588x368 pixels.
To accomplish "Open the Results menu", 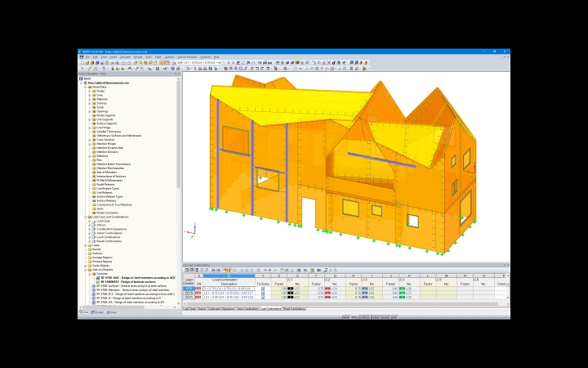I will pyautogui.click(x=138, y=57).
